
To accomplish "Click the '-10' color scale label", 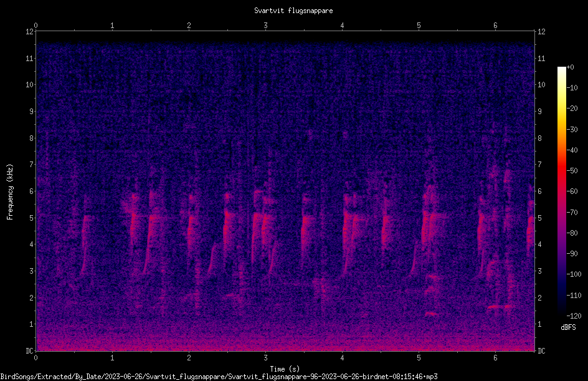I will tap(572, 88).
